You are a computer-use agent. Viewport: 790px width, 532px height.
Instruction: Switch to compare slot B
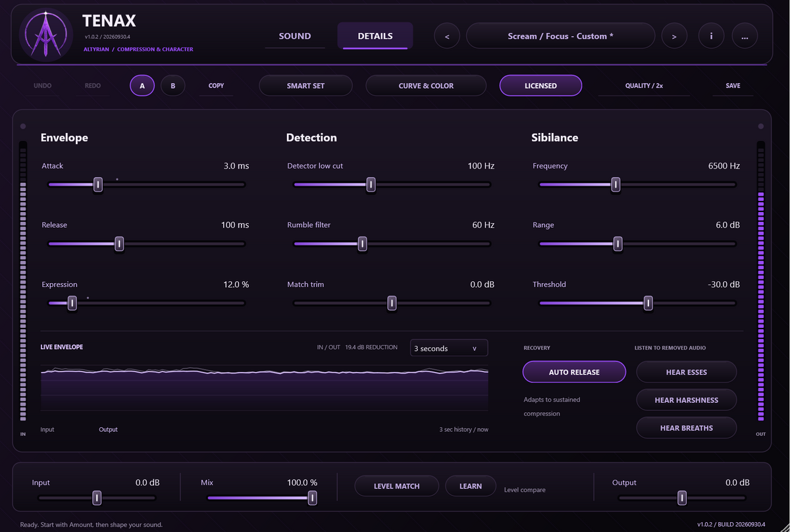click(x=173, y=86)
